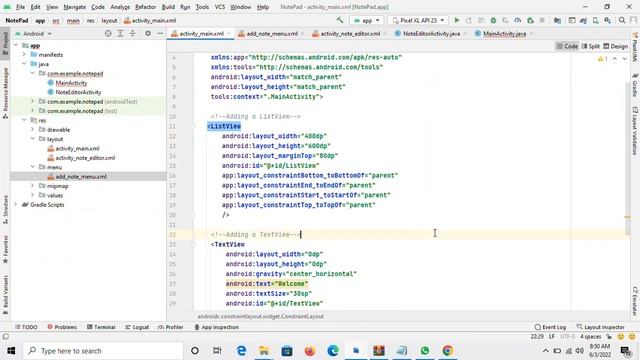Open the Gradle side panel
The height and width of the screenshot is (360, 640).
(635, 85)
